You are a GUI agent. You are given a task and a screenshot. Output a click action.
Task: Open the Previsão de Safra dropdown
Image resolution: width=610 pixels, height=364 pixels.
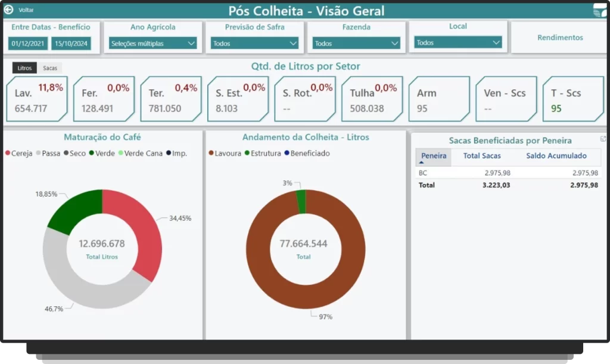click(254, 43)
